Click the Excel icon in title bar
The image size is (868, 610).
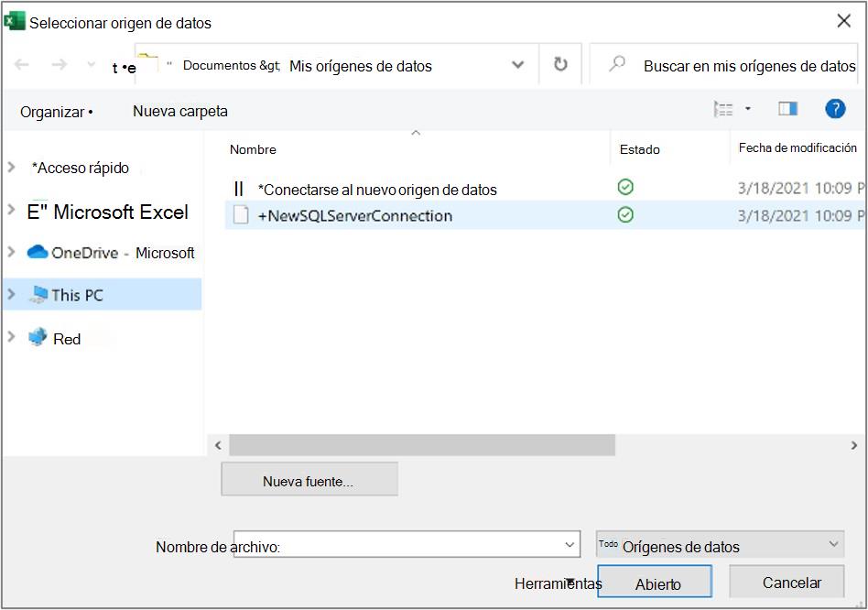[x=15, y=20]
